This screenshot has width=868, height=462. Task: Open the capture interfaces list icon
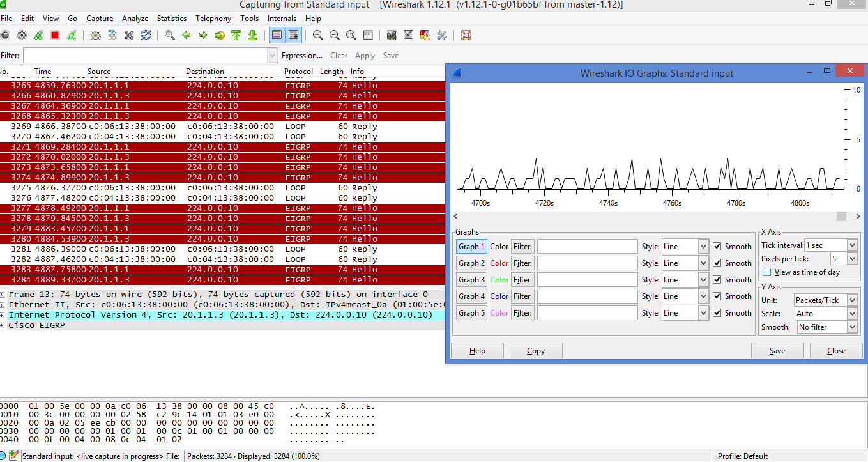point(5,35)
